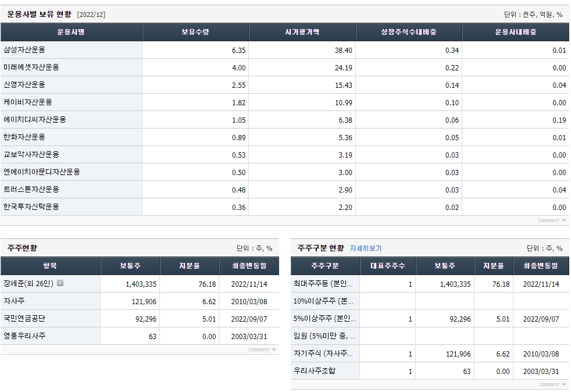This screenshot has width=571, height=392.
Task: Select the 미래에셋자산운용 row name
Action: pyautogui.click(x=31, y=67)
